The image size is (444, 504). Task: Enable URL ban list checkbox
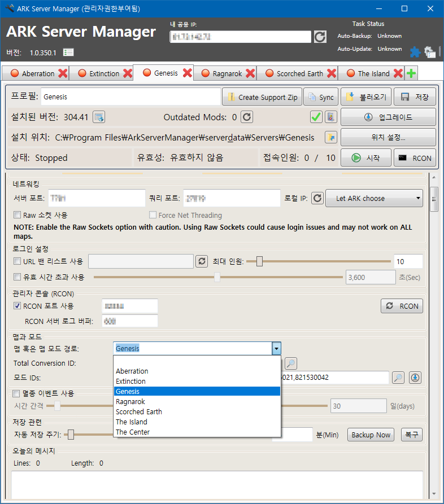coord(18,261)
